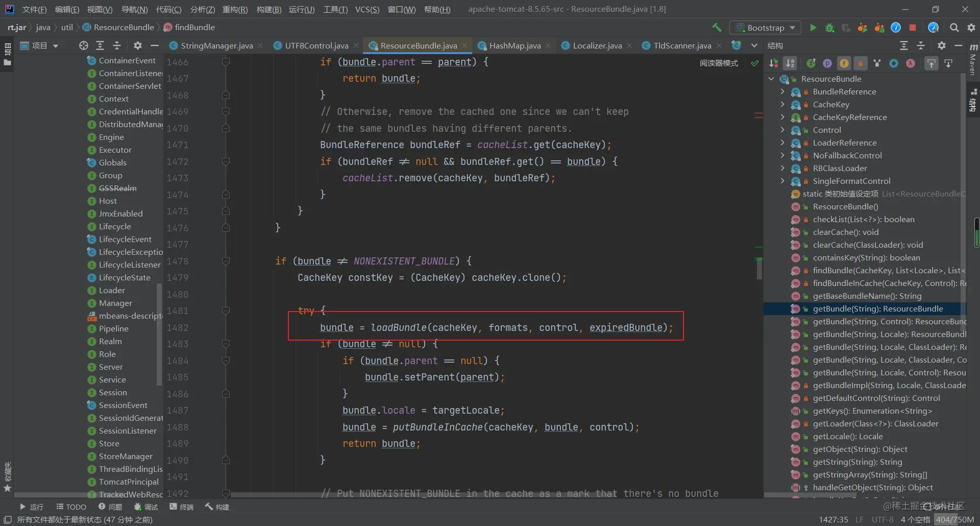Click the orange profiler run icon

click(x=863, y=28)
